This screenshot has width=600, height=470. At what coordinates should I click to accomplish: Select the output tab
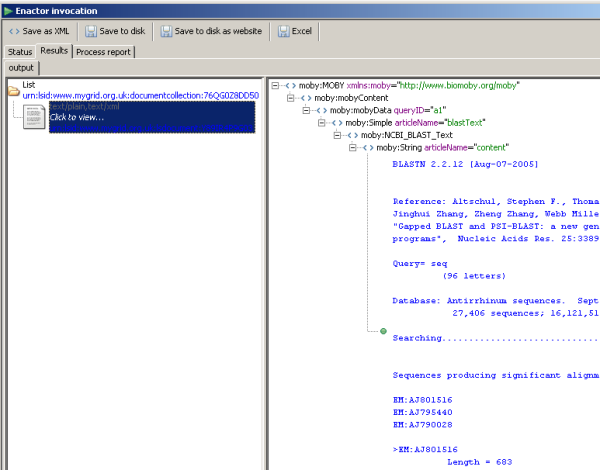pyautogui.click(x=20, y=68)
